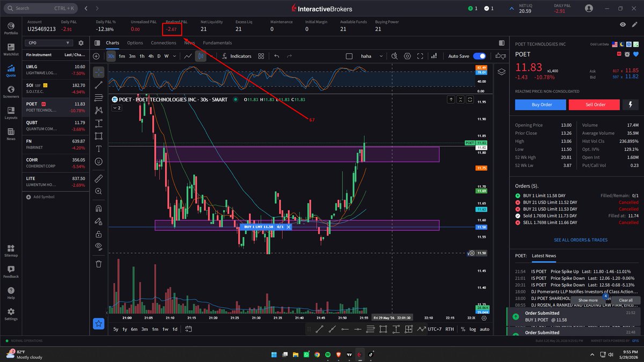
Task: Toggle RTH regular trading hours
Action: coord(449,329)
